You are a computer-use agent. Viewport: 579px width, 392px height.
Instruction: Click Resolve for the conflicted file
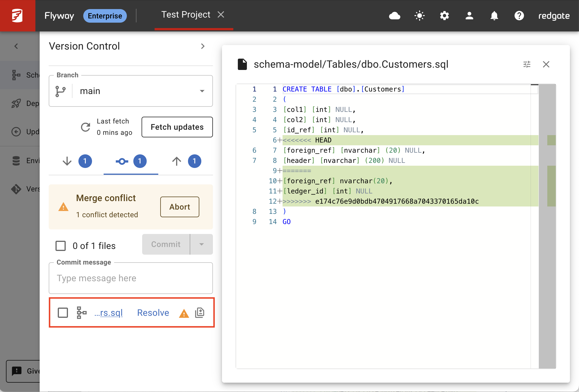pos(153,313)
